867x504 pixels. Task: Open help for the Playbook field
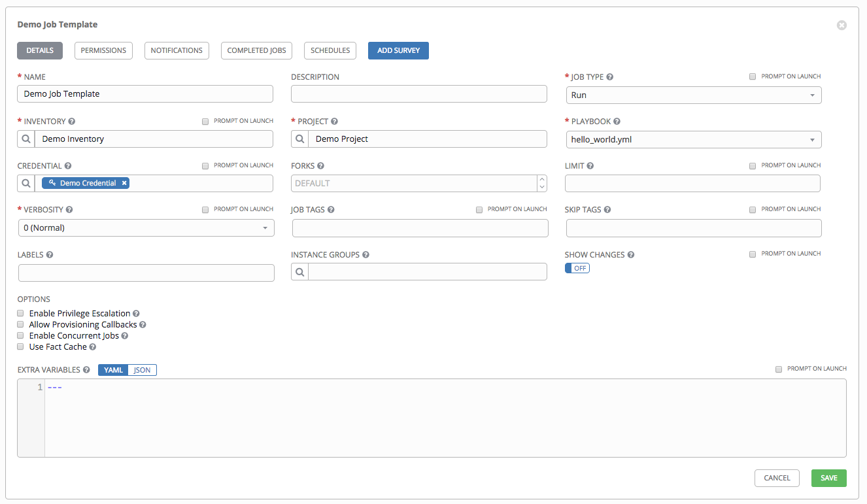(617, 122)
